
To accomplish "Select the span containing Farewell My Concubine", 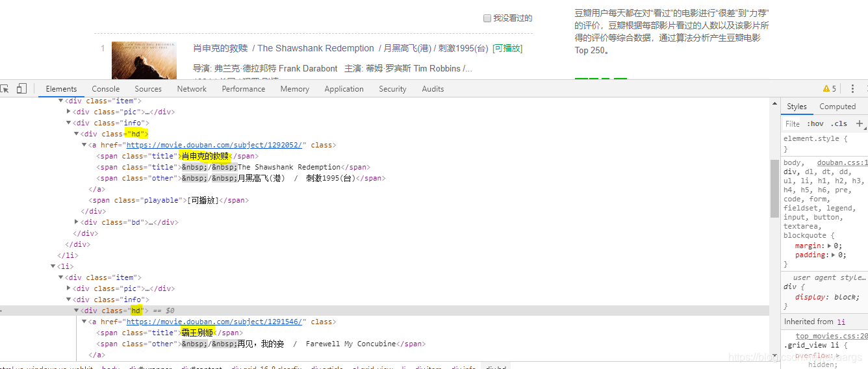I will click(x=260, y=344).
